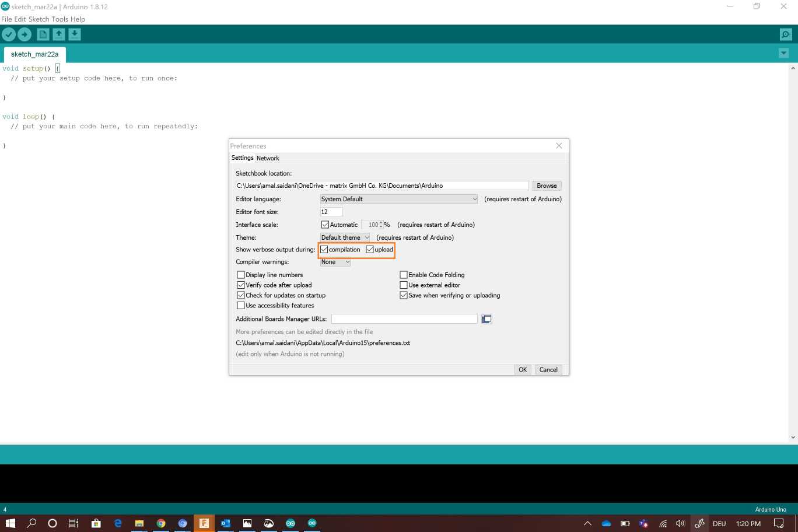Switch to the Network tab in Preferences
Image resolution: width=798 pixels, height=532 pixels.
(x=268, y=158)
